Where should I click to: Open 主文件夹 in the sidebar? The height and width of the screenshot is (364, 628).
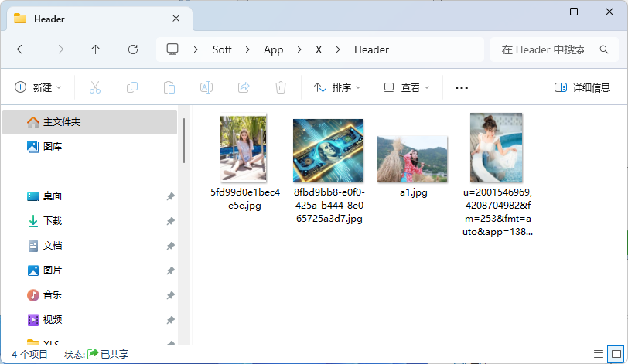point(90,122)
